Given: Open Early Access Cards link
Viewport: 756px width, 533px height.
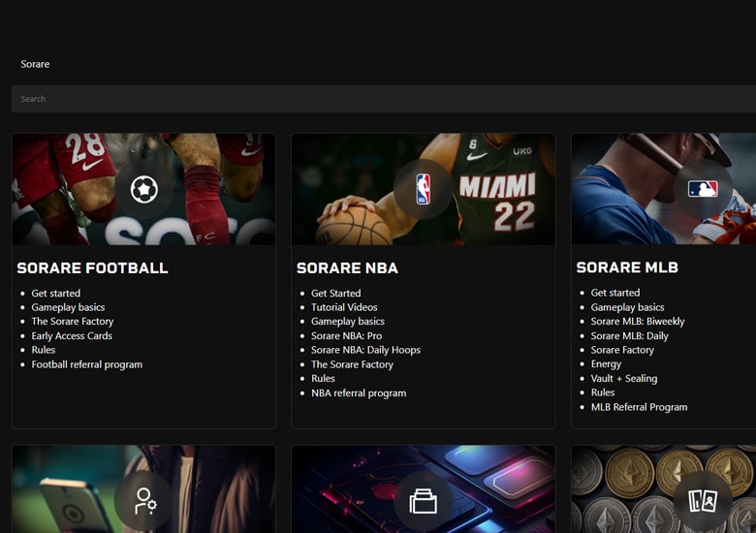Looking at the screenshot, I should [x=72, y=336].
